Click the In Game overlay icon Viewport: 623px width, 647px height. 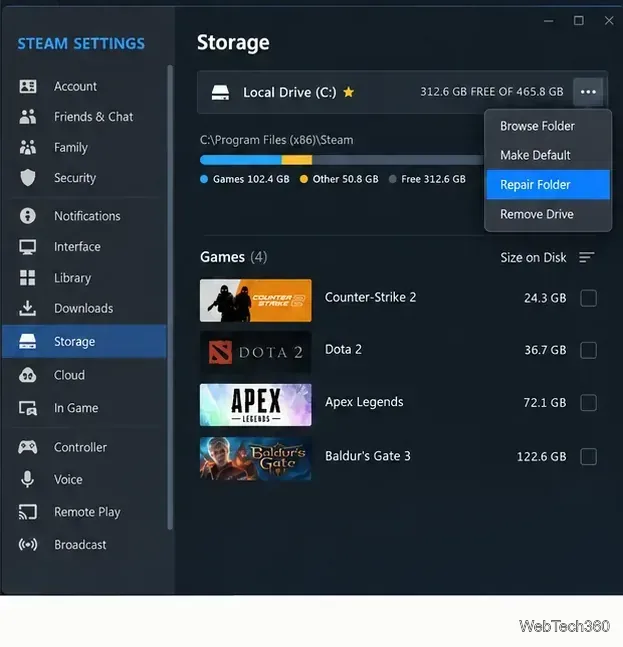[28, 408]
